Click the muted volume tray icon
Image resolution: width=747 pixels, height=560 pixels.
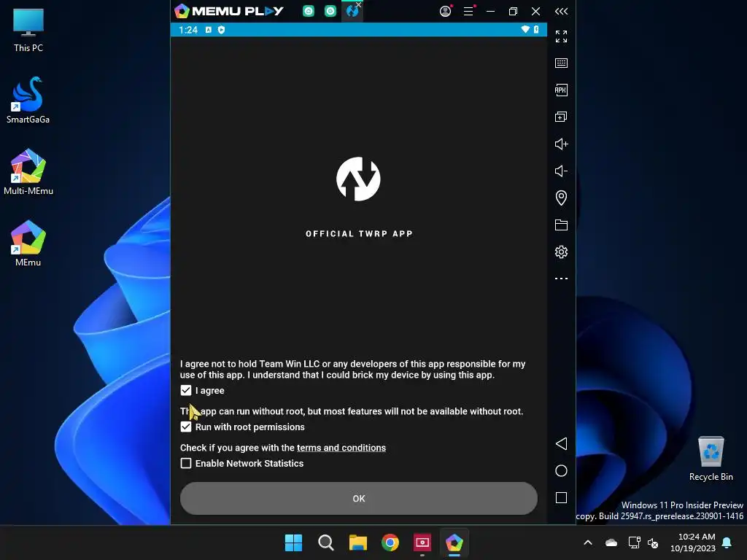[x=653, y=542]
